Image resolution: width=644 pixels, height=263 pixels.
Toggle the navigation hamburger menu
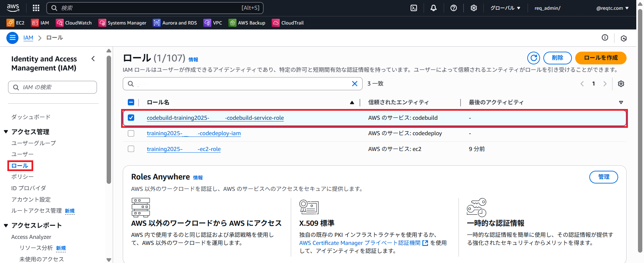tap(12, 38)
